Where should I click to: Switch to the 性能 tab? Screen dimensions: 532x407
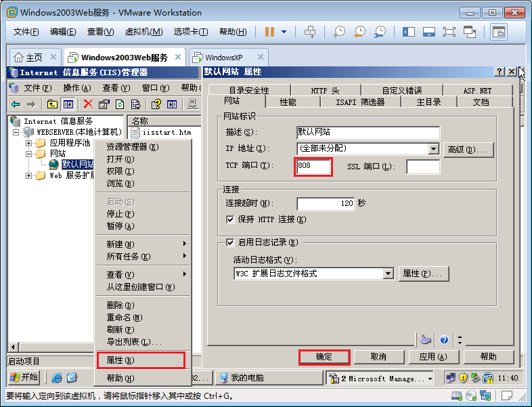[x=288, y=102]
